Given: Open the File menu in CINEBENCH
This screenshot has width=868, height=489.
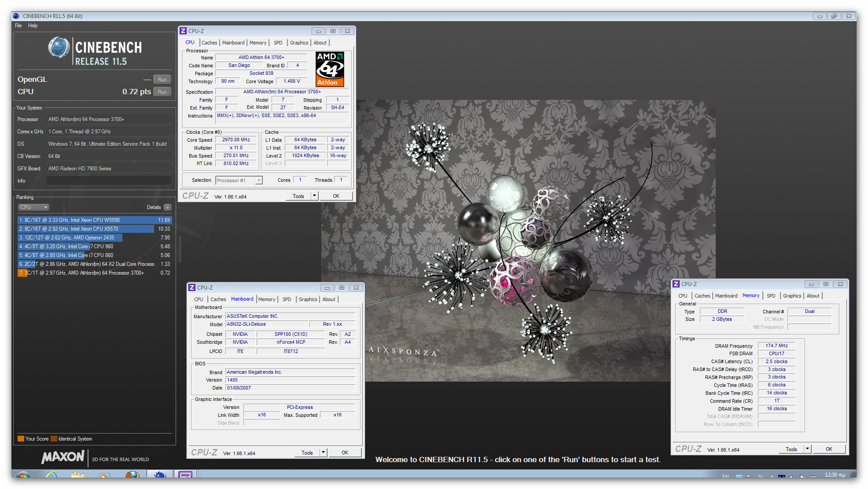Looking at the screenshot, I should pos(18,26).
